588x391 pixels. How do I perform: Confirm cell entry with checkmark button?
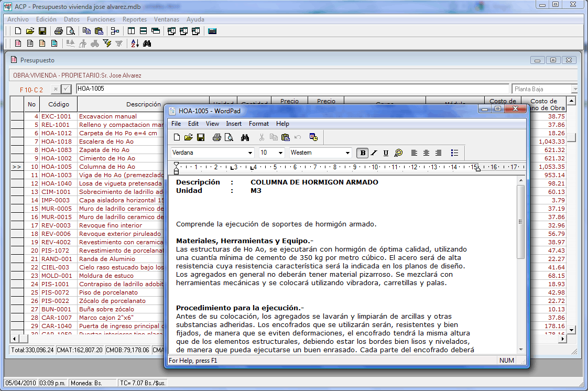[66, 89]
